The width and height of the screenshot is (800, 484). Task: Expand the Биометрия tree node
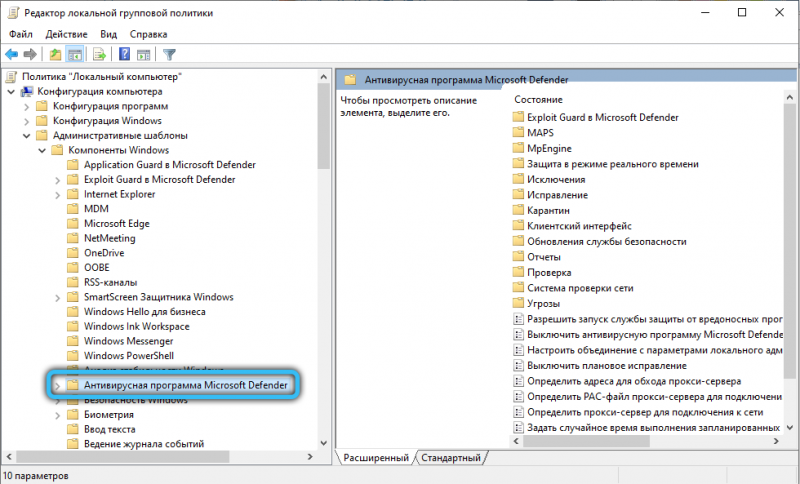coord(58,416)
